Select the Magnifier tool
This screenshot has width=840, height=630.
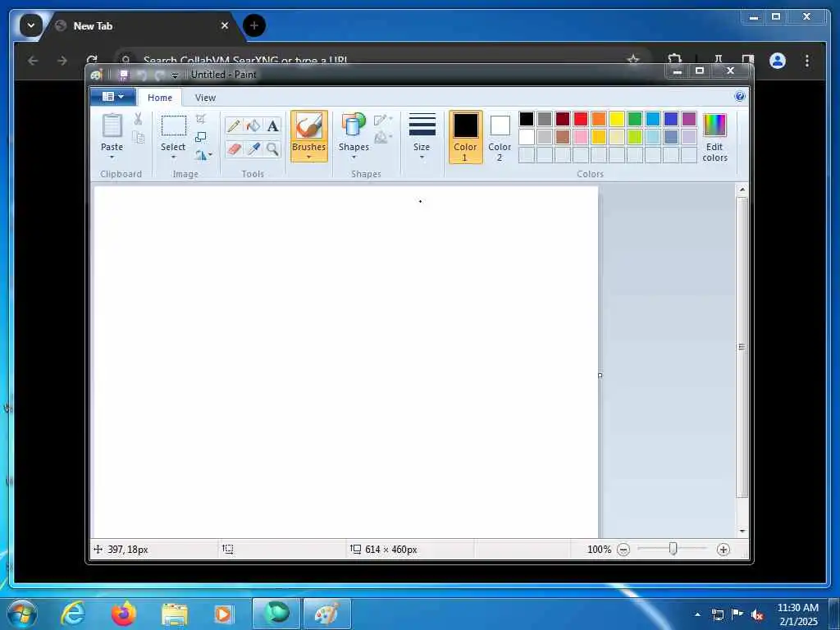point(272,148)
